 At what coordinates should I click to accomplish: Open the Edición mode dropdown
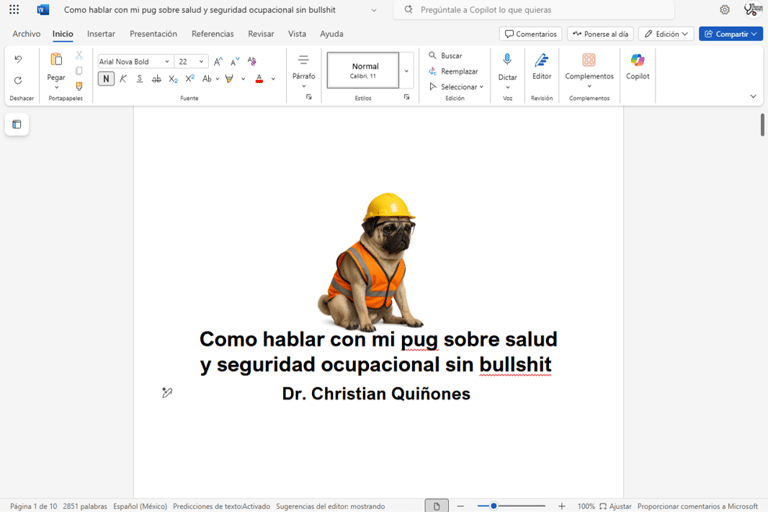(666, 34)
